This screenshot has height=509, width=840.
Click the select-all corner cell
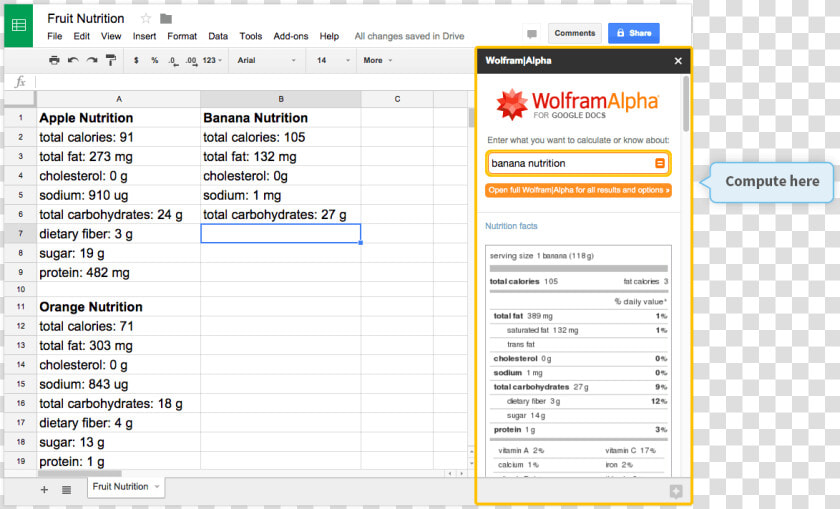(20, 99)
